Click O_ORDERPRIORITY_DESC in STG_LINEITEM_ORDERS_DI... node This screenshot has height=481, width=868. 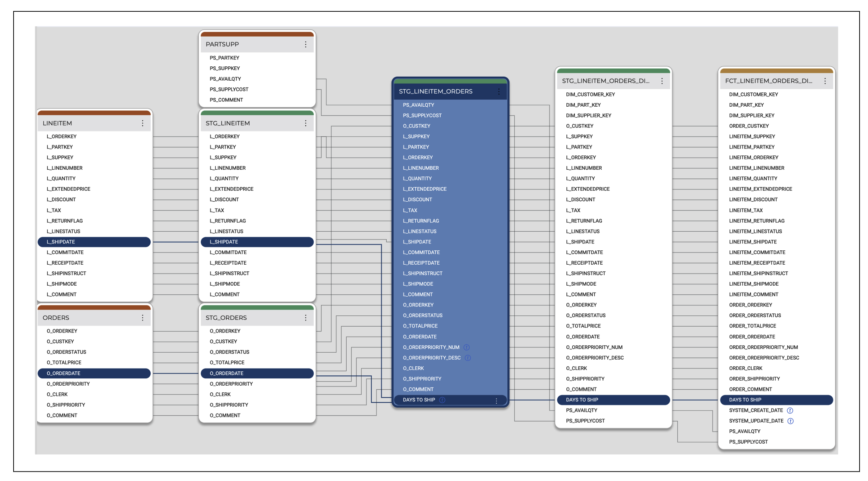coord(595,358)
